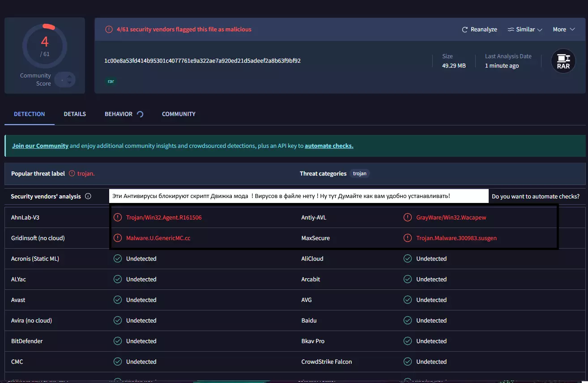Switch to the Details tab
Screen dimensions: 588x383
point(75,114)
